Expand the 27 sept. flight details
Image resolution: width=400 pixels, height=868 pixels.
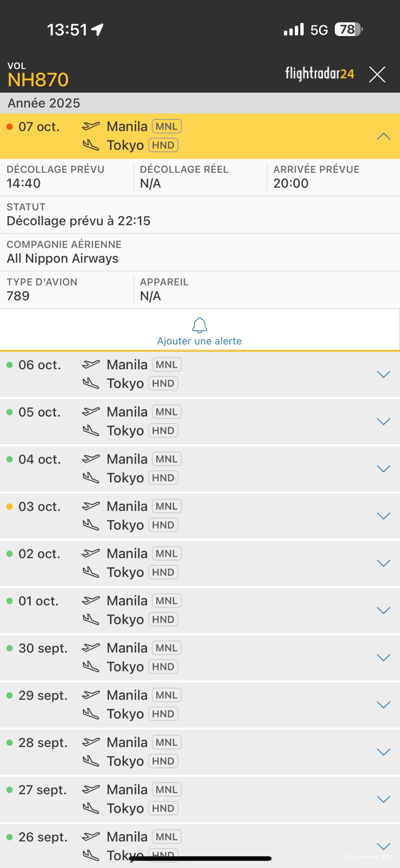pyautogui.click(x=383, y=799)
